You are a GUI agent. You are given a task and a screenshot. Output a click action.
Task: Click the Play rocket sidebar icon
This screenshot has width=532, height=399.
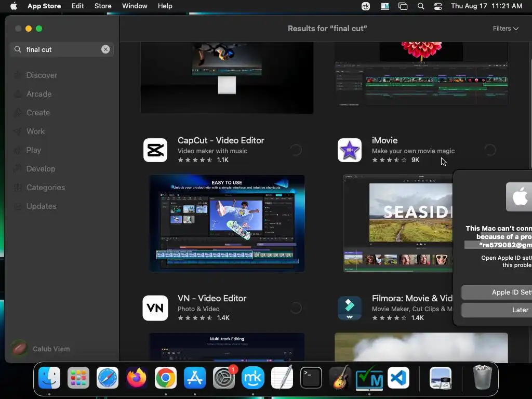tap(18, 150)
